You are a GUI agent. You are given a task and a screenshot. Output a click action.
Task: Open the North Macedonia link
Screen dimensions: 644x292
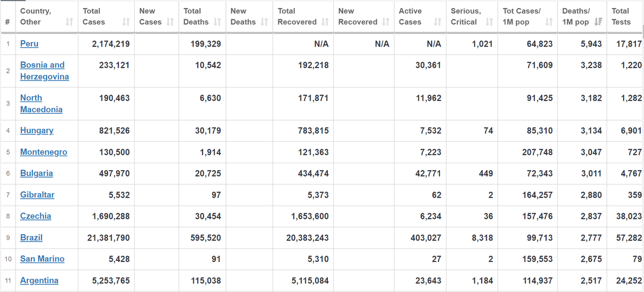click(x=41, y=104)
